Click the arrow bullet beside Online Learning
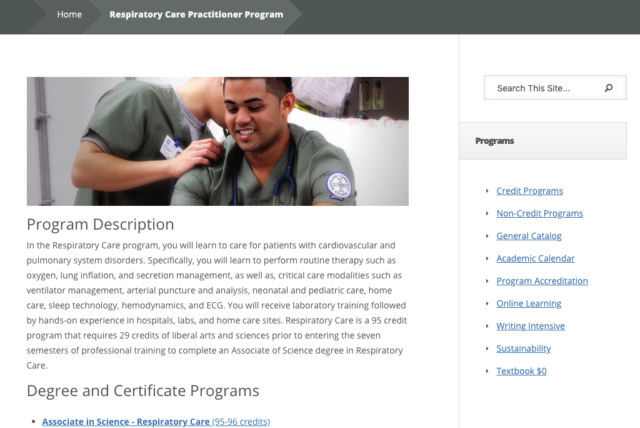Screen dimensions: 640x428 (487, 303)
